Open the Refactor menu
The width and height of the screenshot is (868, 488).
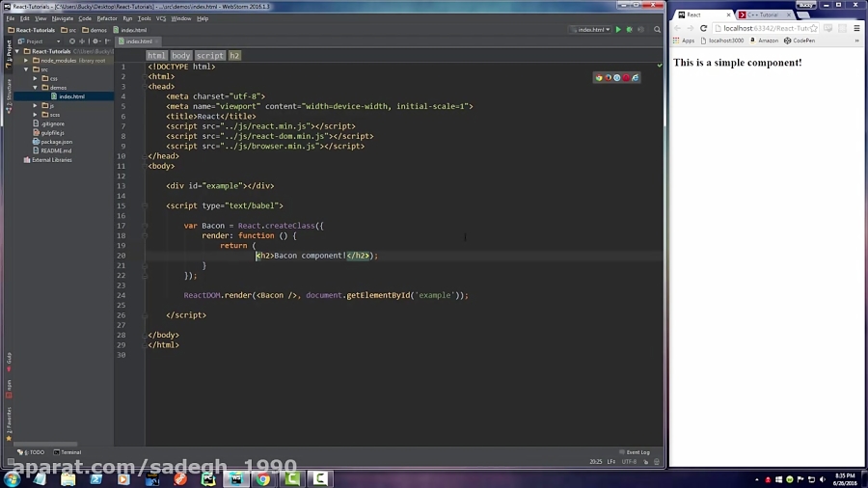[x=106, y=18]
